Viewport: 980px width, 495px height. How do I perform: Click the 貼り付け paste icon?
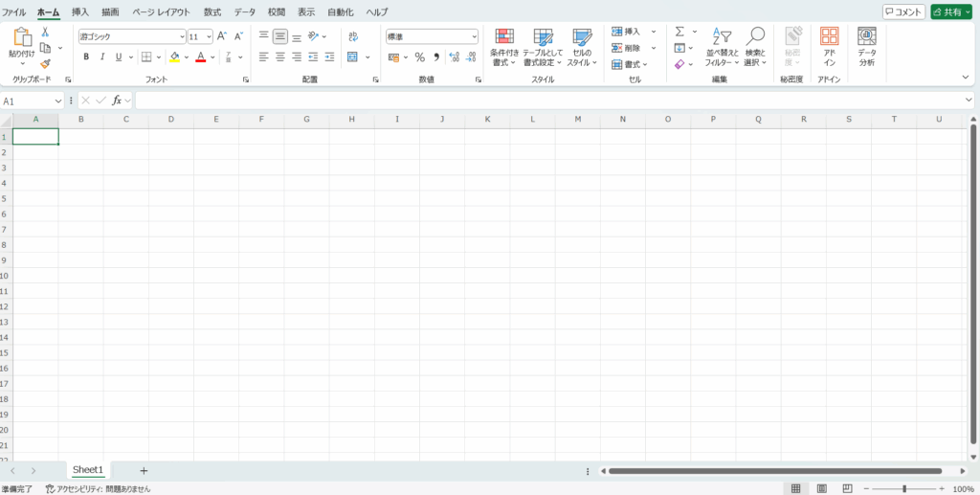22,38
